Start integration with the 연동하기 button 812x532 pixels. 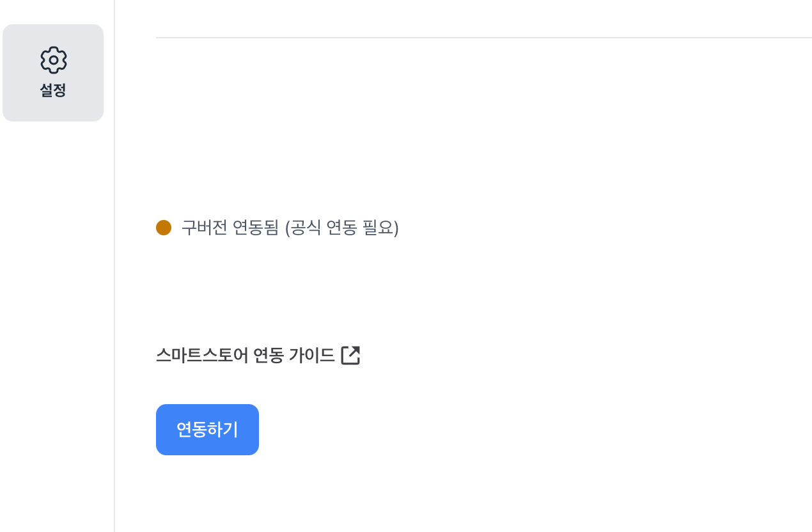[x=207, y=430]
